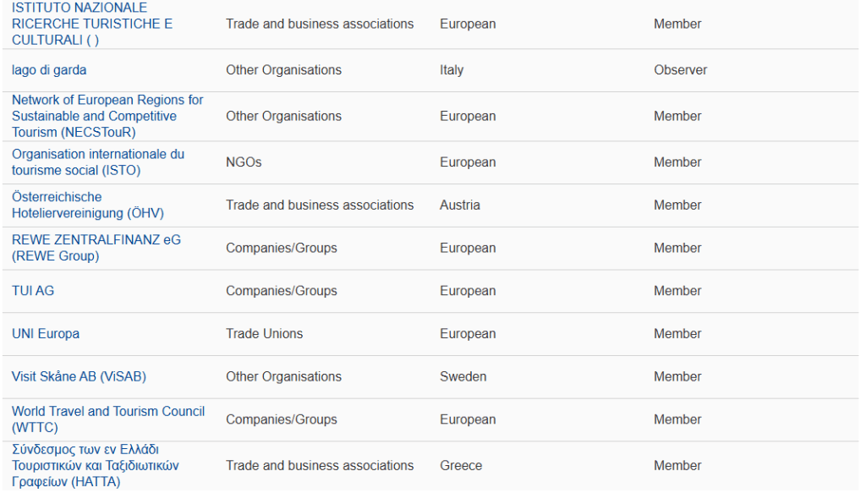Click the Observer status cell
This screenshot has height=504, width=866.
click(680, 70)
